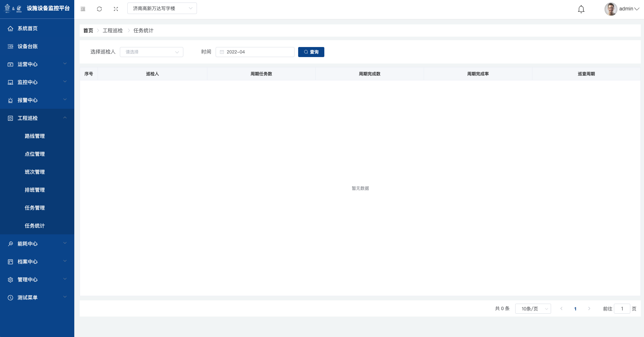644x337 pixels.
Task: Click the refresh icon in top toolbar
Action: click(99, 9)
